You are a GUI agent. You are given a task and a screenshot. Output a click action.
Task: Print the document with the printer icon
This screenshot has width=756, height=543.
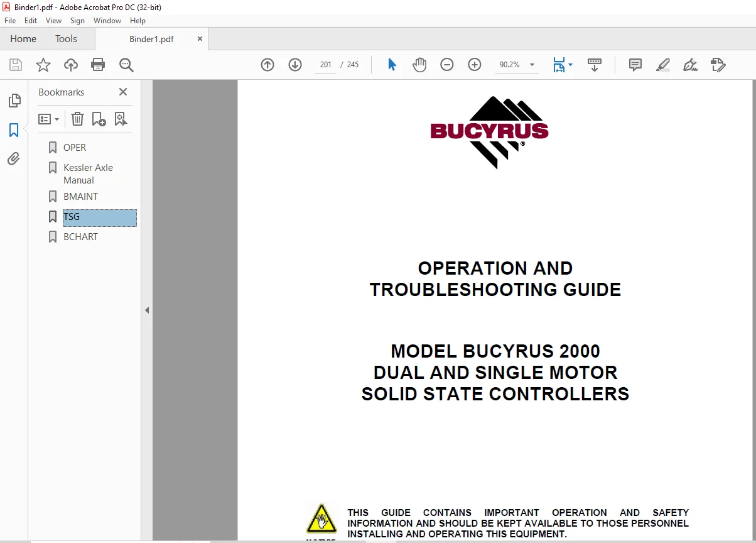point(98,65)
